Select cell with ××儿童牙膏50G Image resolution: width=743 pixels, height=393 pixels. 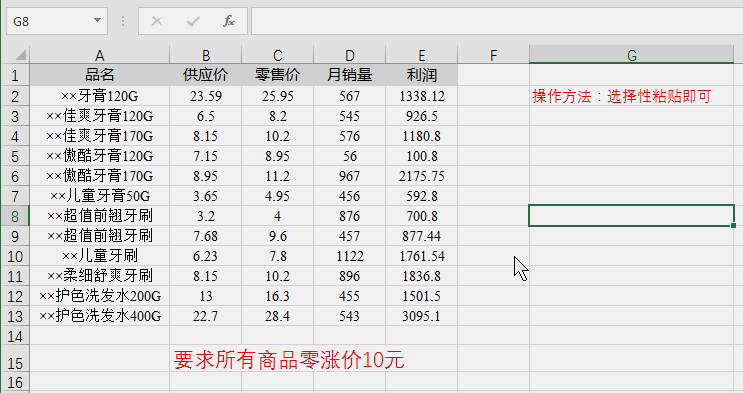[x=100, y=196]
